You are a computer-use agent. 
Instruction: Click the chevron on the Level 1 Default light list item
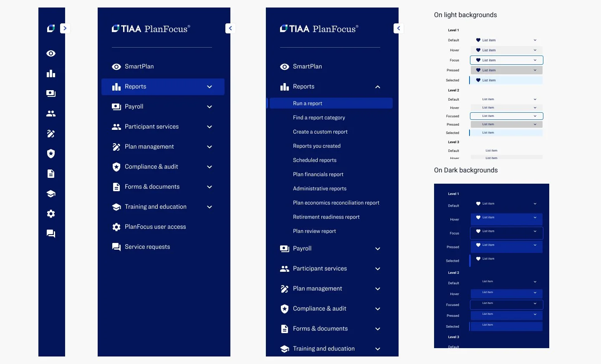coord(535,40)
